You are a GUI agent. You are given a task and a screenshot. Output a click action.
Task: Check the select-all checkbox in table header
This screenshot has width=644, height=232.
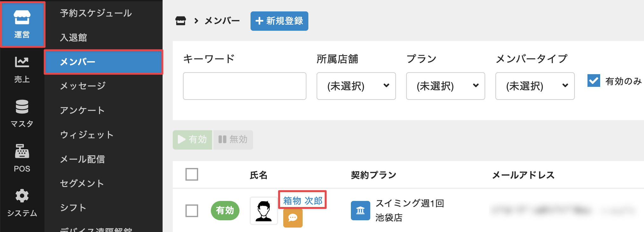(192, 174)
